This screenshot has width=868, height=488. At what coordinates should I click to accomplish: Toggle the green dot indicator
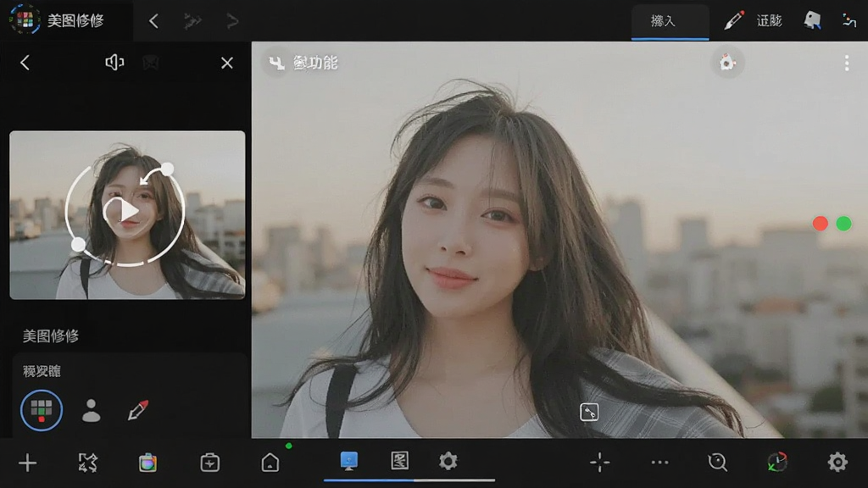(843, 224)
